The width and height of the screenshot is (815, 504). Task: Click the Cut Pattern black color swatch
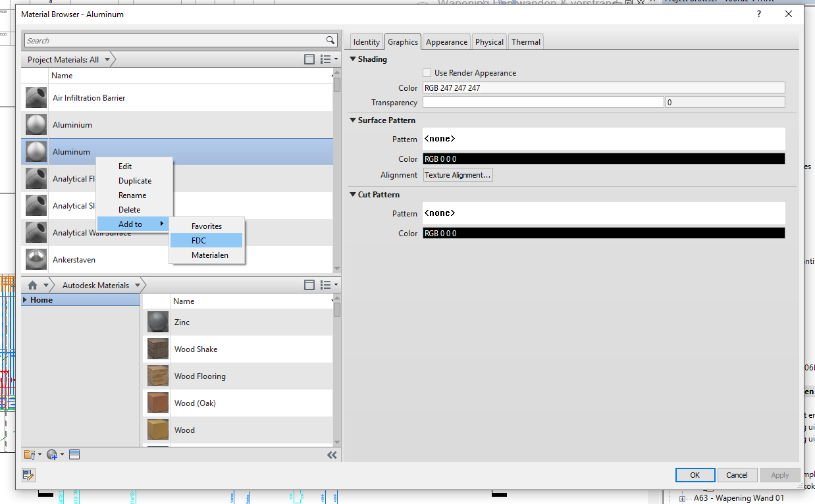coord(604,233)
